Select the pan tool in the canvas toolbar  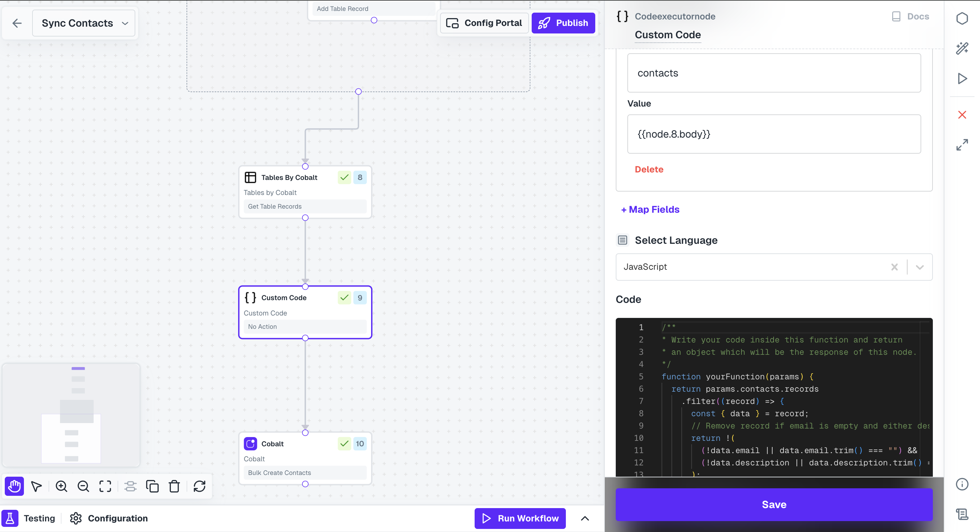tap(14, 486)
